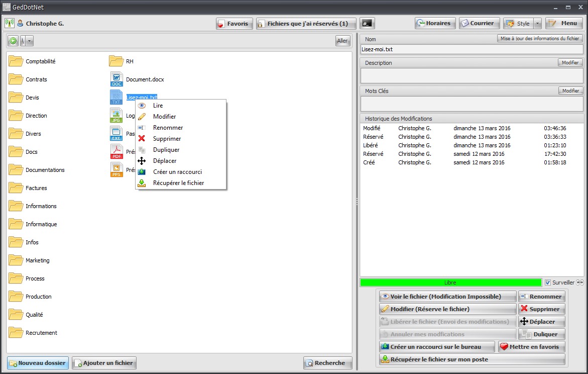This screenshot has width=588, height=374.
Task: Open the Favoris list
Action: [234, 23]
